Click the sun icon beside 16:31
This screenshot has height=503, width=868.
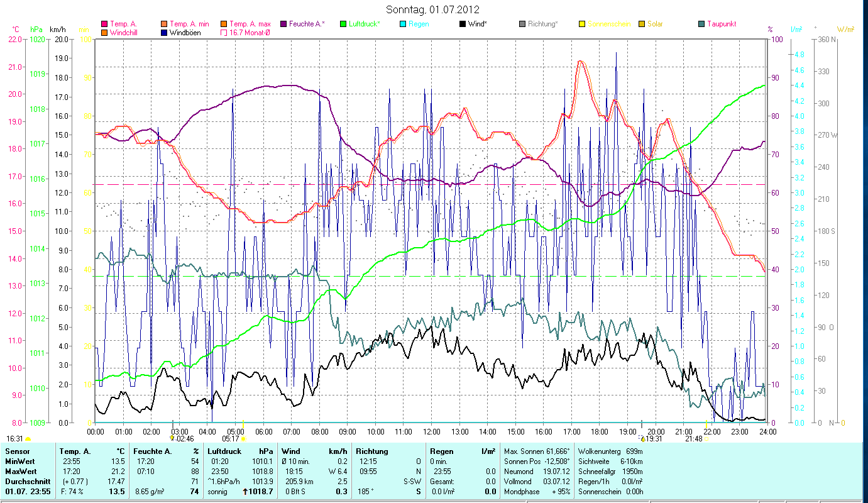(x=28, y=438)
